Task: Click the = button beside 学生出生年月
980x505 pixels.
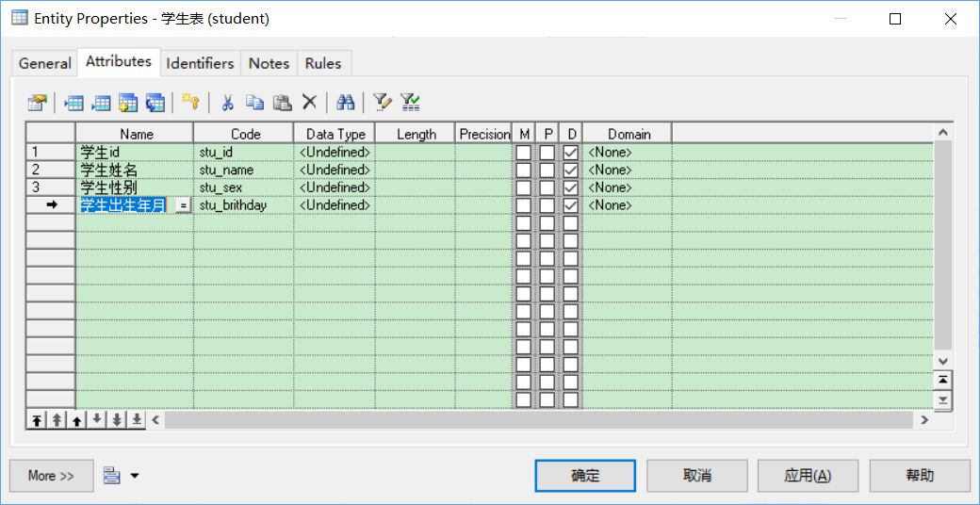Action: pyautogui.click(x=183, y=205)
